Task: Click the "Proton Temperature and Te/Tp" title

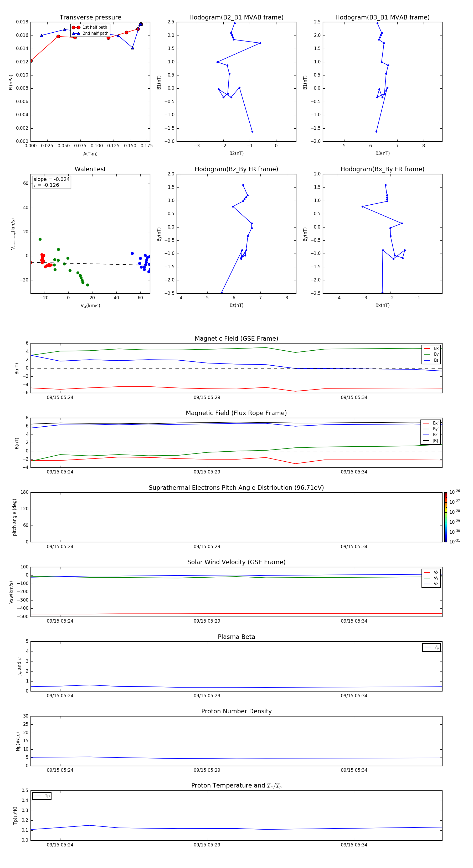Action: [x=236, y=786]
